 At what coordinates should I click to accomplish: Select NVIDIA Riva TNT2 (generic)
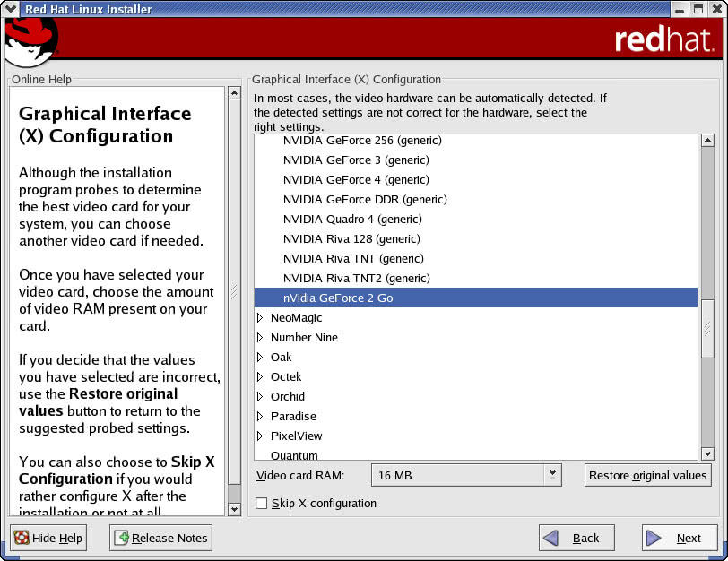476,279
